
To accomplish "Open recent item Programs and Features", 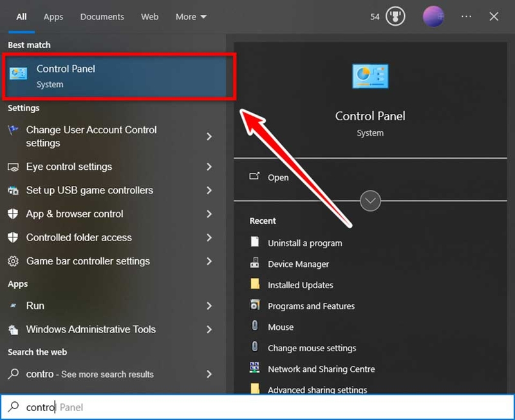I will (x=311, y=306).
